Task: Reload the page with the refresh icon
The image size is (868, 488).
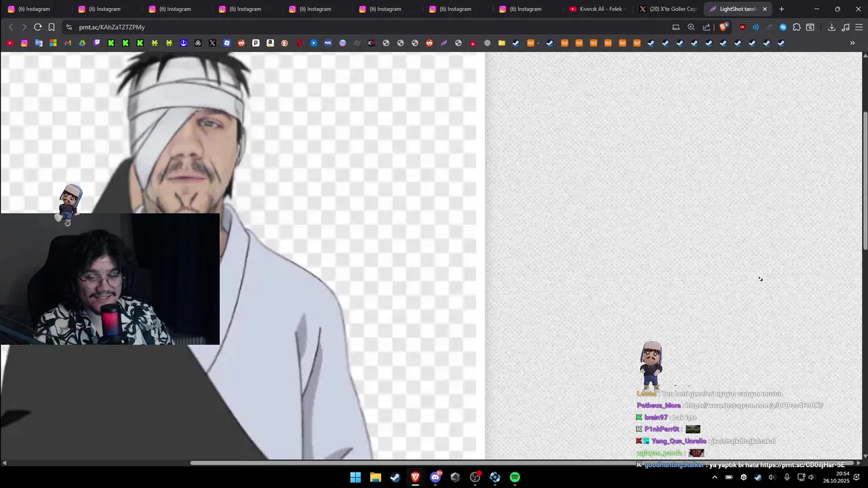Action: (37, 27)
